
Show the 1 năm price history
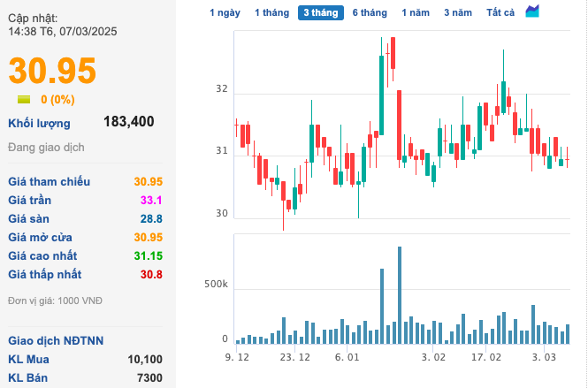[x=416, y=12]
